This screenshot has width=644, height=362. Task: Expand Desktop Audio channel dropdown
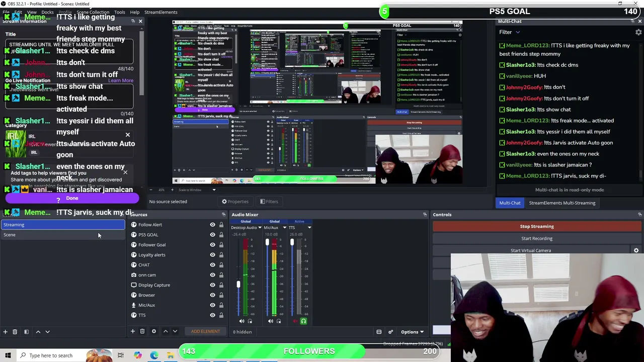point(260,228)
